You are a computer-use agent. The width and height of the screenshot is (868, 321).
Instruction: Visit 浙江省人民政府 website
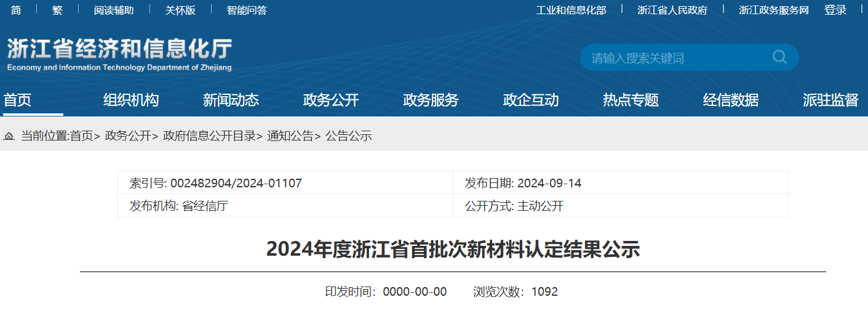pos(672,10)
